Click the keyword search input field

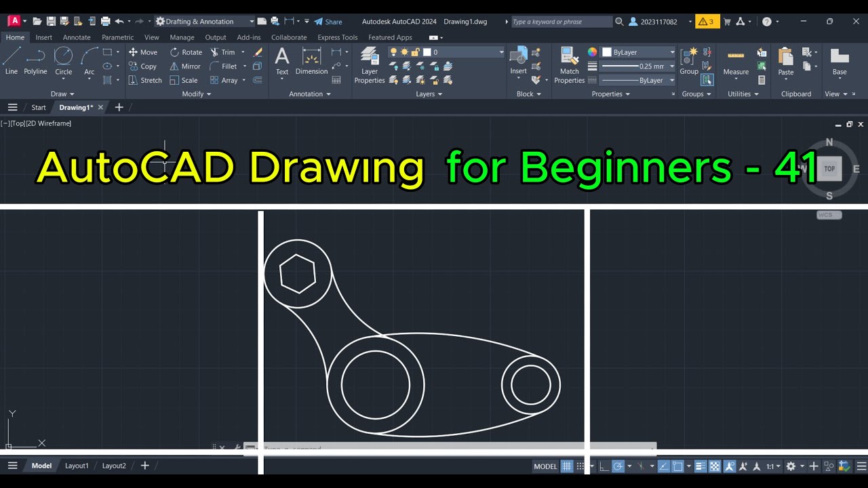(561, 22)
